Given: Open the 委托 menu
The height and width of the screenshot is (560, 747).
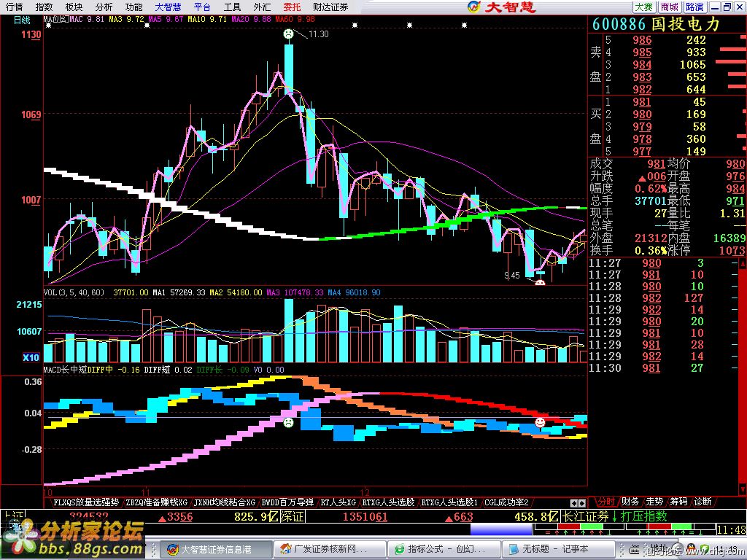Looking at the screenshot, I should pyautogui.click(x=292, y=7).
